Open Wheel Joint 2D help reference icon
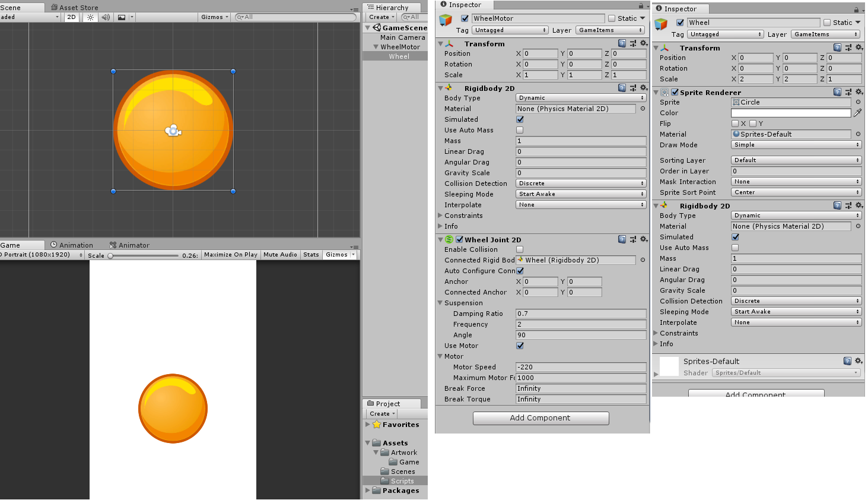The height and width of the screenshot is (503, 868). [622, 239]
